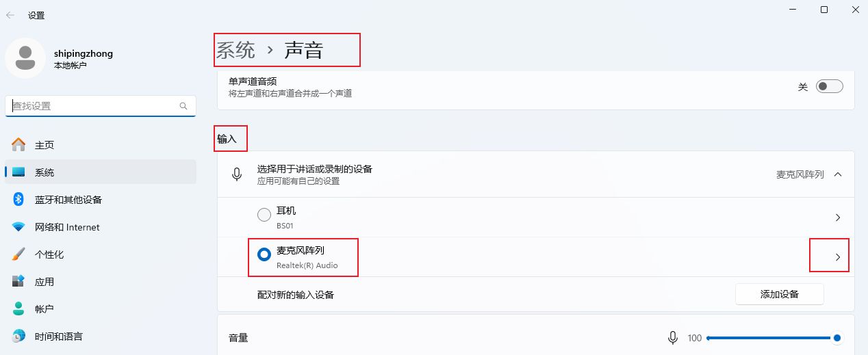Open 麦克风阵列 properties chevron
The height and width of the screenshot is (355, 868).
coord(838,257)
